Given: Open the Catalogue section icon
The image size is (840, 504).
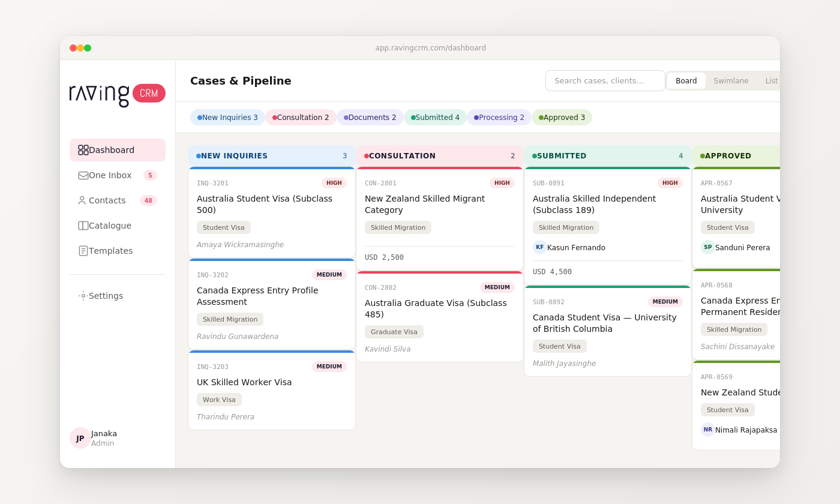Looking at the screenshot, I should 83,226.
